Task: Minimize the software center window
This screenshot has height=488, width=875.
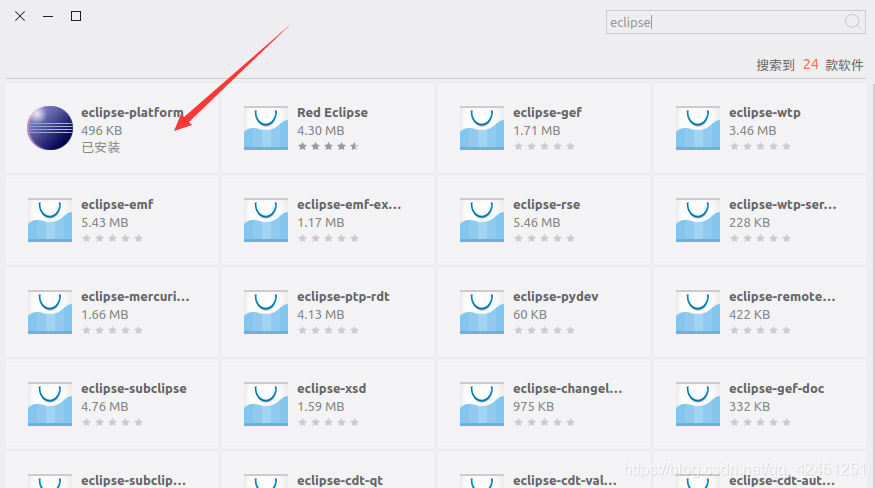Action: pyautogui.click(x=48, y=16)
